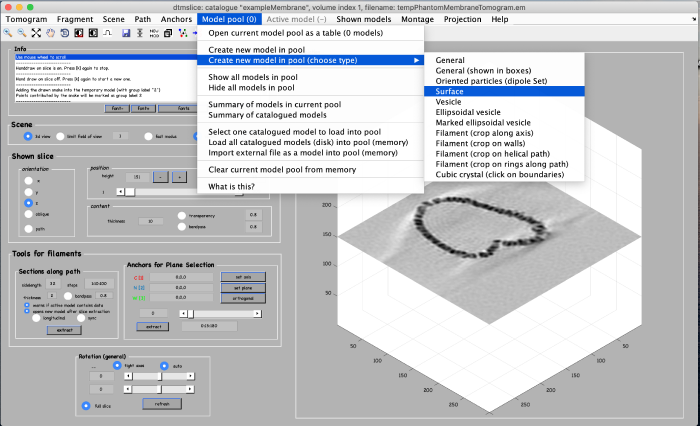The image size is (700, 426).
Task: Select the zoom in magnifier tool
Action: (8, 33)
